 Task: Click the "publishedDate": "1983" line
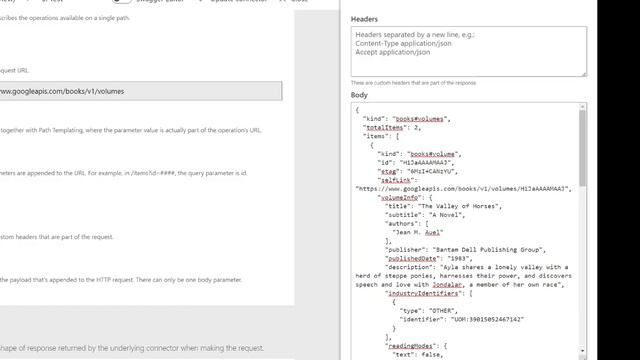(x=429, y=258)
